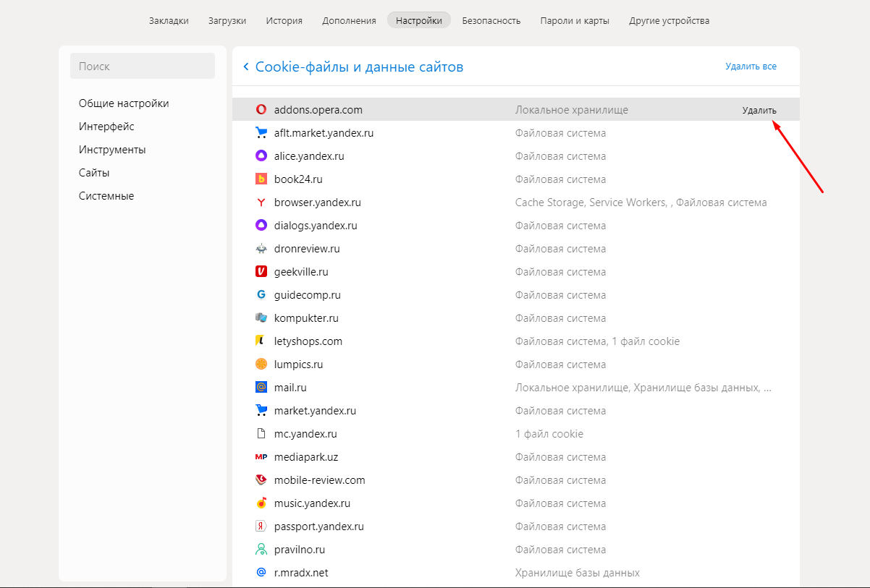This screenshot has width=870, height=588.
Task: Select the browser.yandex.ru domain name
Action: coord(318,203)
